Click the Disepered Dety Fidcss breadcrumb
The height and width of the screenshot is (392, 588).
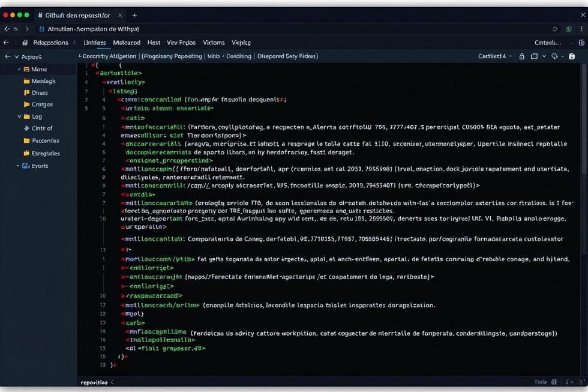tap(287, 56)
